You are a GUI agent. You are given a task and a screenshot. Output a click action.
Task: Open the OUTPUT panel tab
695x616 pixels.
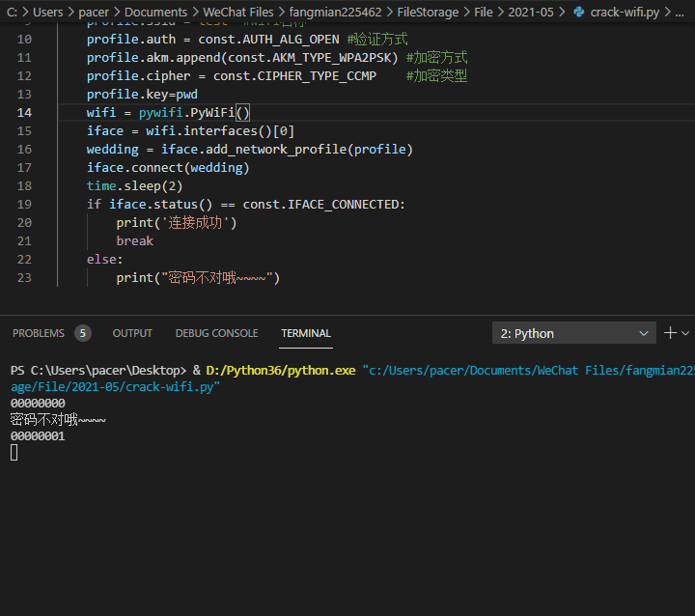(x=132, y=333)
